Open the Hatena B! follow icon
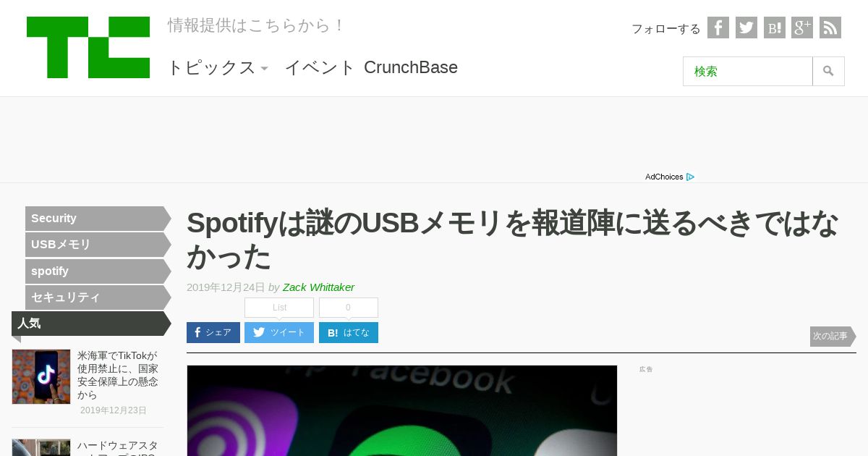 (775, 28)
